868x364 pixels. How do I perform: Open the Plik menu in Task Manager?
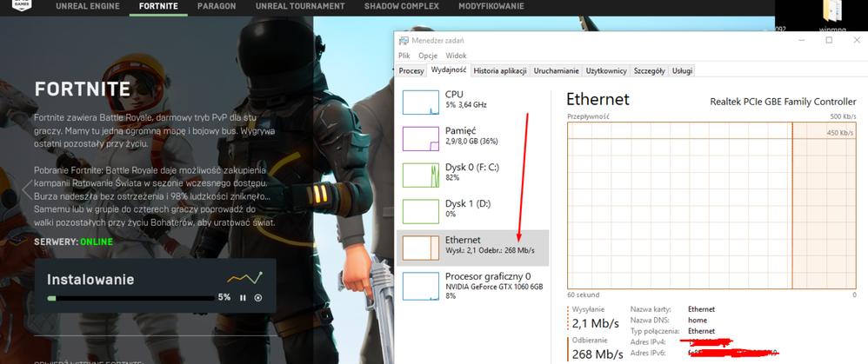(404, 56)
